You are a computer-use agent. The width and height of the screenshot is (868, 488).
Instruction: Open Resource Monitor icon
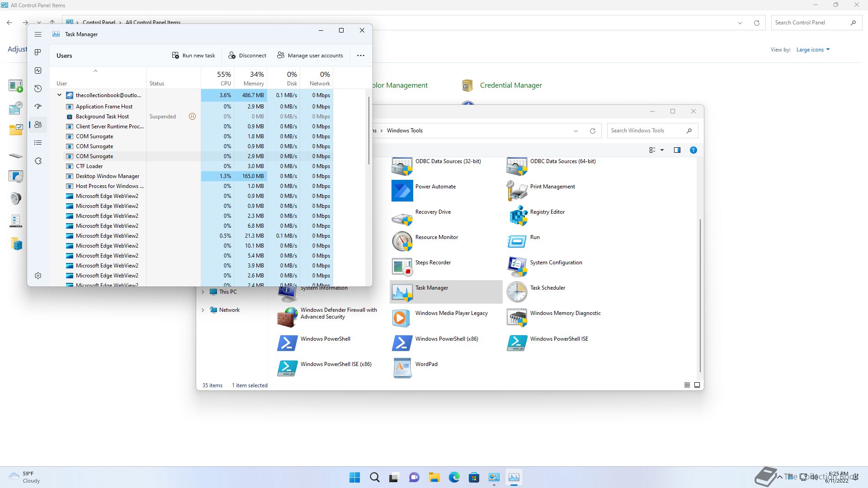[402, 241]
